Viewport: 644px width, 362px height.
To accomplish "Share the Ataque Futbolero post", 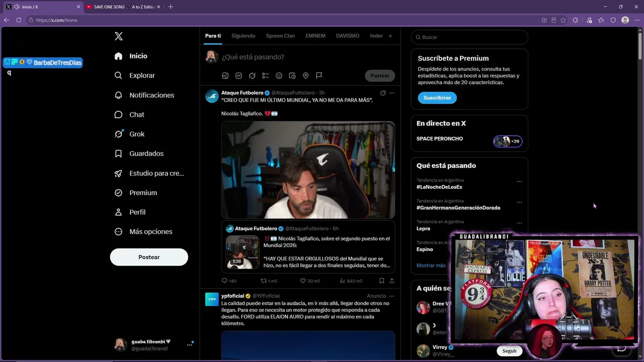I will [392, 281].
